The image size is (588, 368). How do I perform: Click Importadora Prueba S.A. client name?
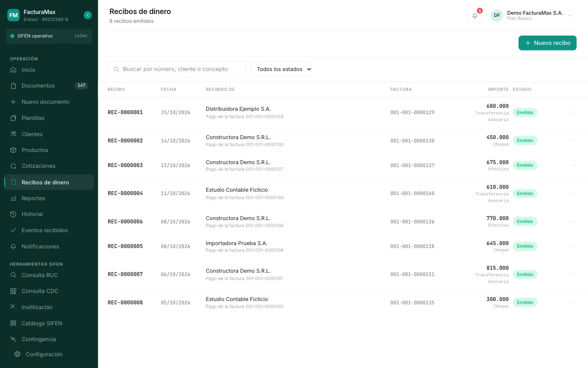[x=237, y=243]
